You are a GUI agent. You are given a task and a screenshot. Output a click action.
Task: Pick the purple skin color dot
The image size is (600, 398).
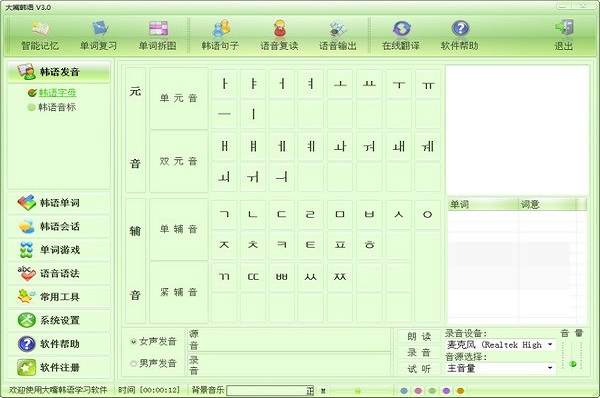446,391
